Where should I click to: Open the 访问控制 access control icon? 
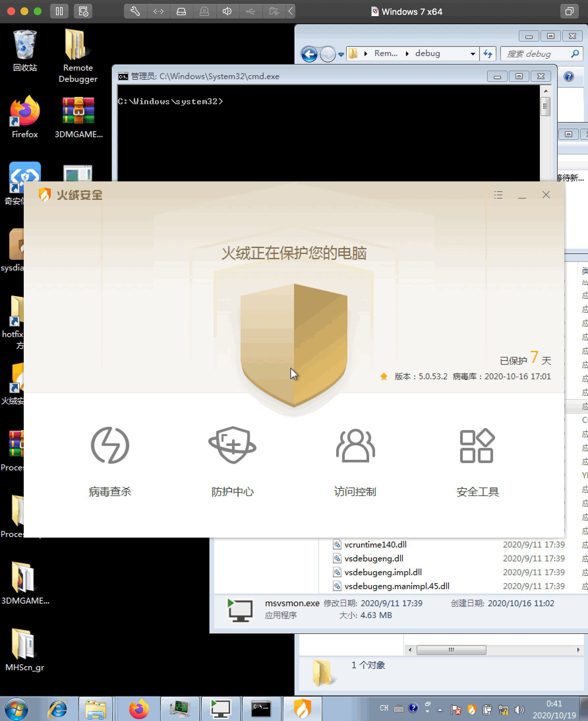click(355, 445)
